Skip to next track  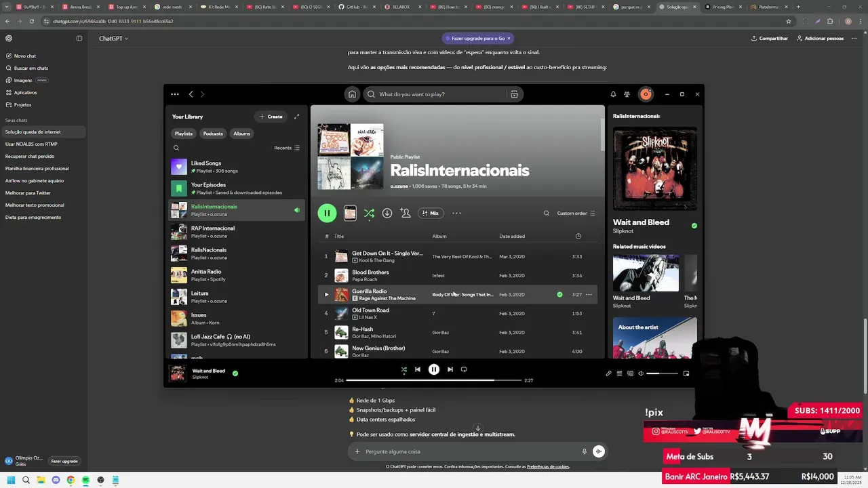tap(450, 369)
